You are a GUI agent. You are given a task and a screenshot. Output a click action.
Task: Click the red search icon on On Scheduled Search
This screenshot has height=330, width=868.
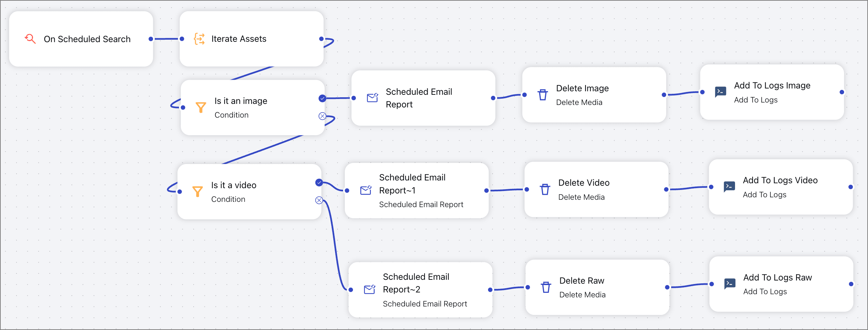[x=30, y=39]
